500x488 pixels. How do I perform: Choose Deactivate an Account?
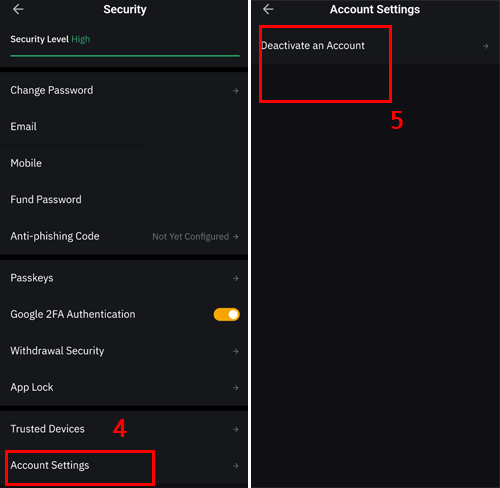375,46
